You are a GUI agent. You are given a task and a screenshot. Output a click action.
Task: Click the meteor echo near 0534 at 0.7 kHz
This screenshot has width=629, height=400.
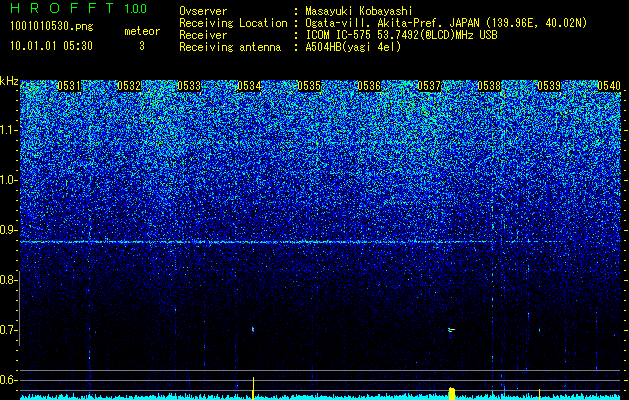(x=253, y=329)
